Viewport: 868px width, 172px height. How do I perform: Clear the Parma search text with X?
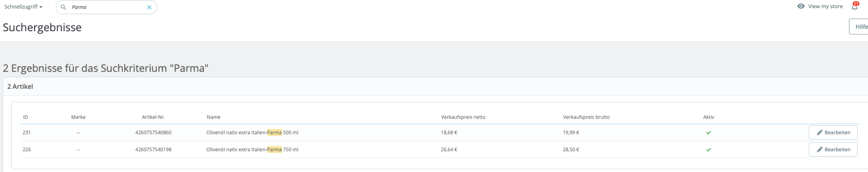pyautogui.click(x=149, y=7)
